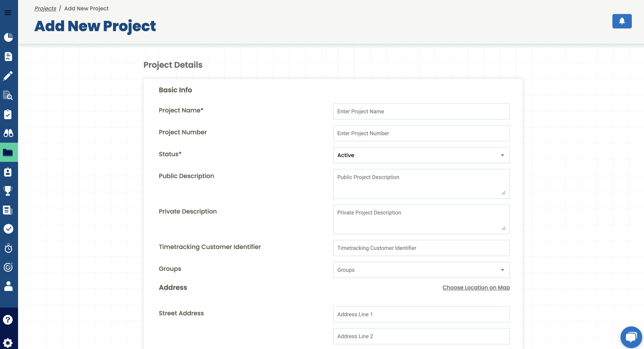Select the highlighted Projects folder tab

point(8,152)
